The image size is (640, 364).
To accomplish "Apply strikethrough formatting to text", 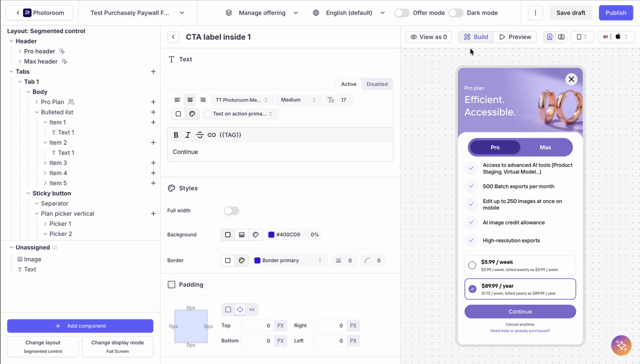I will tap(199, 135).
